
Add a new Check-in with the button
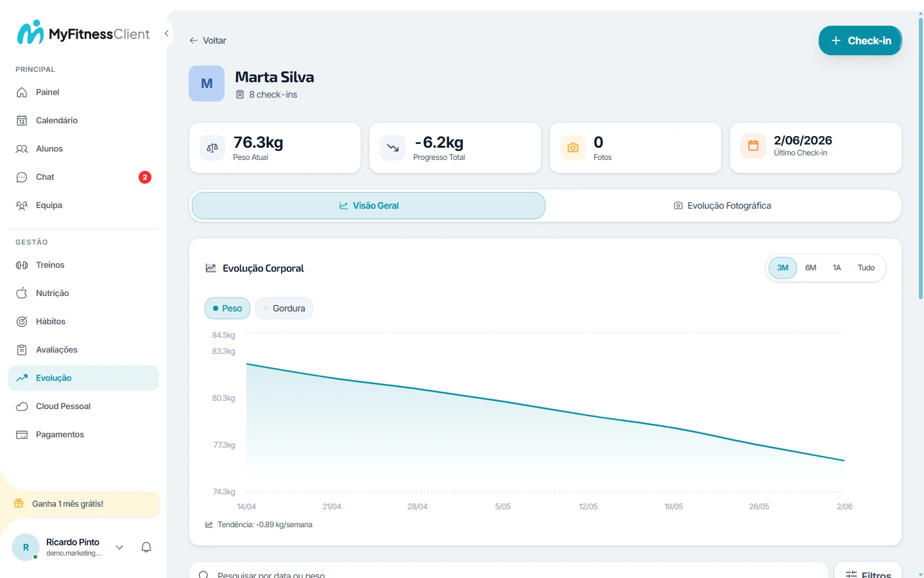coord(860,40)
